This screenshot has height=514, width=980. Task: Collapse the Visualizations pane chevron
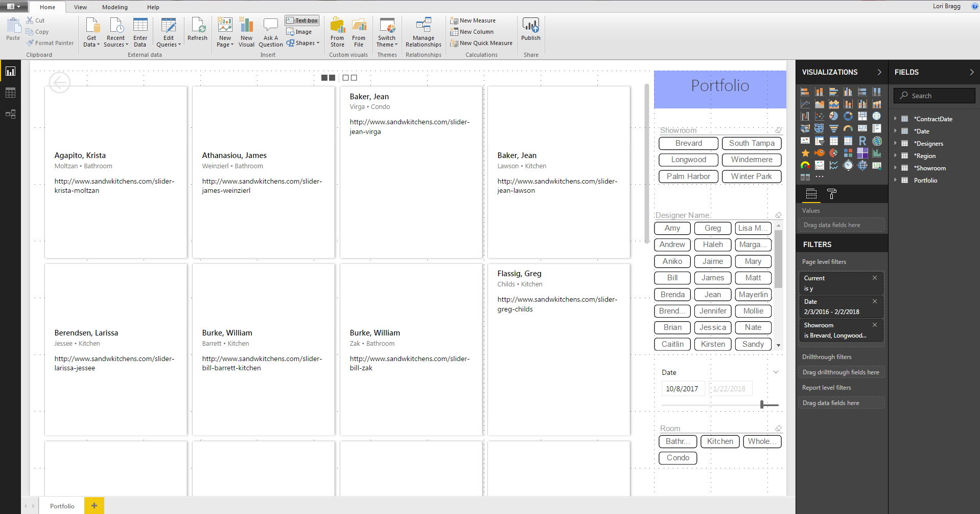(879, 72)
